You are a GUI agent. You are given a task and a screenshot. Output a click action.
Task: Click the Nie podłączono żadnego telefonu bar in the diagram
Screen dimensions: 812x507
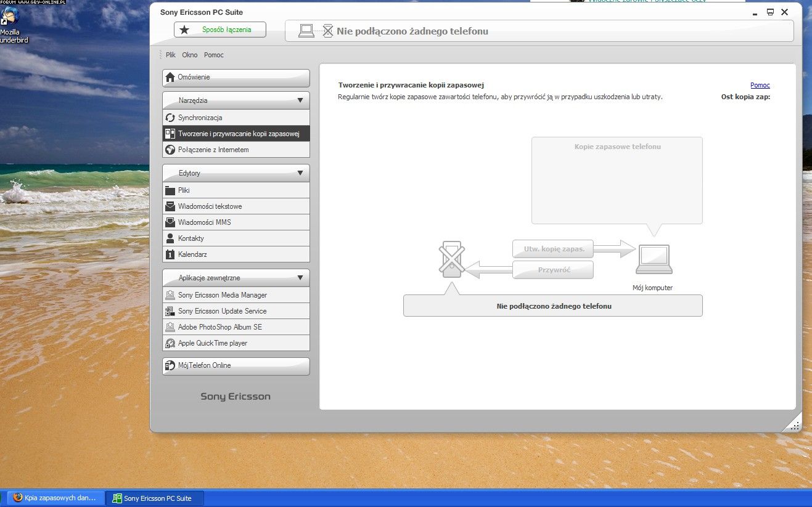[553, 306]
